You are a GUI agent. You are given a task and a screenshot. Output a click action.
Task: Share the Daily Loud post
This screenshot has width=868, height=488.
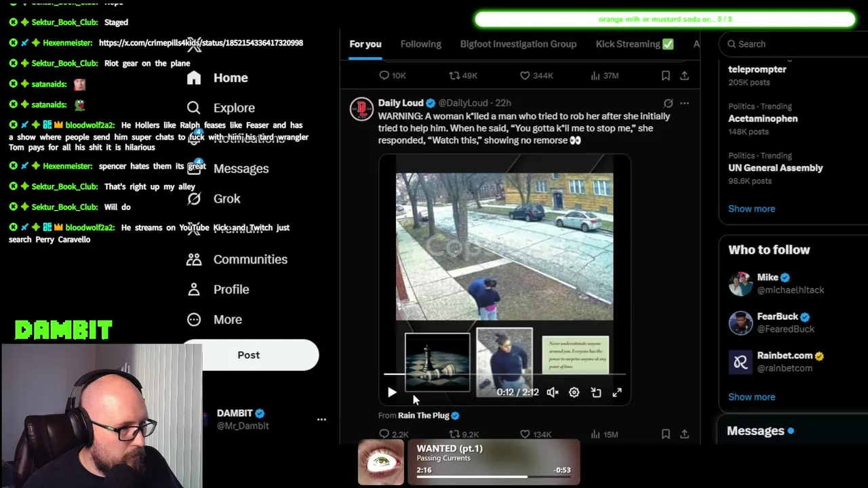(684, 434)
